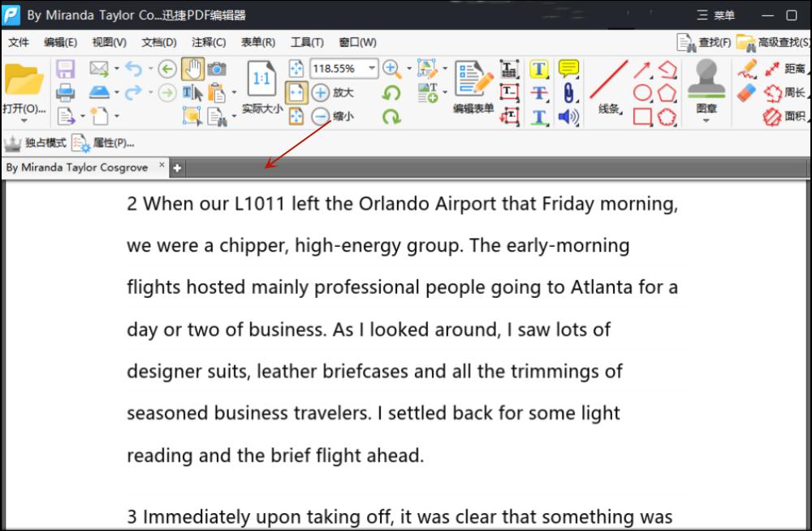The width and height of the screenshot is (812, 531).
Task: Click the Send email envelope icon
Action: tap(99, 68)
